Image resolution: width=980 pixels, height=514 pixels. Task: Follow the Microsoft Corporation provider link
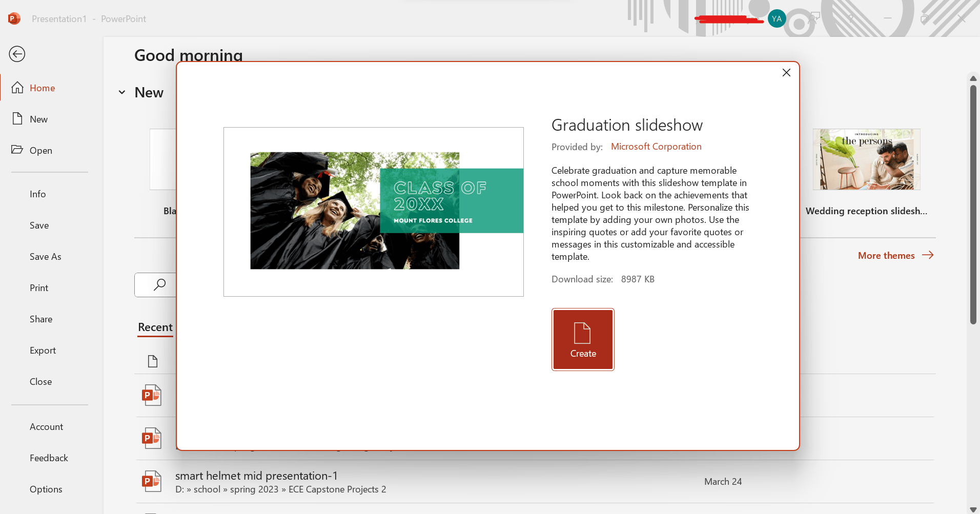[x=656, y=147]
